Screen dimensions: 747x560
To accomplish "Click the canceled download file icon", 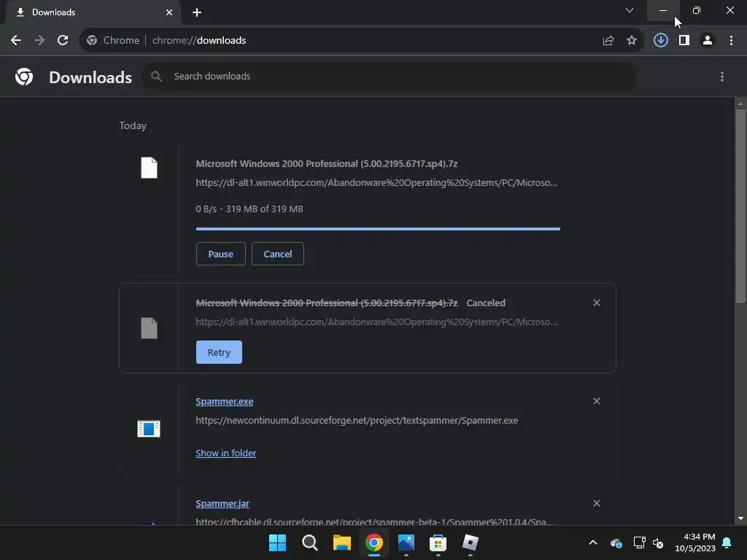I will [x=149, y=328].
